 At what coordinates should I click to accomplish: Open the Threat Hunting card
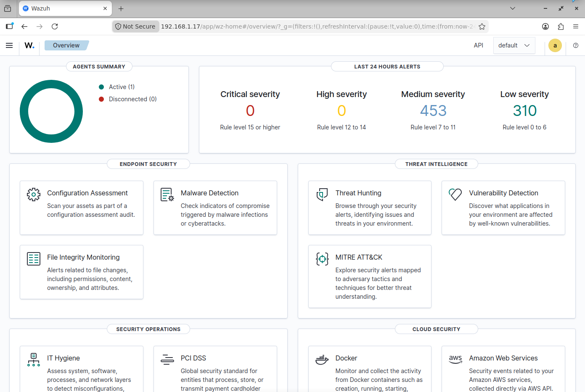pyautogui.click(x=370, y=208)
